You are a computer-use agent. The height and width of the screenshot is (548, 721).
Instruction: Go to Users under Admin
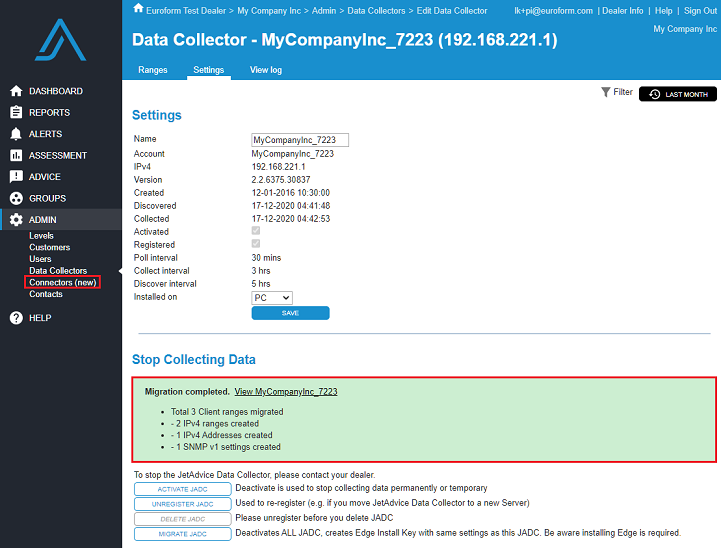(x=40, y=259)
